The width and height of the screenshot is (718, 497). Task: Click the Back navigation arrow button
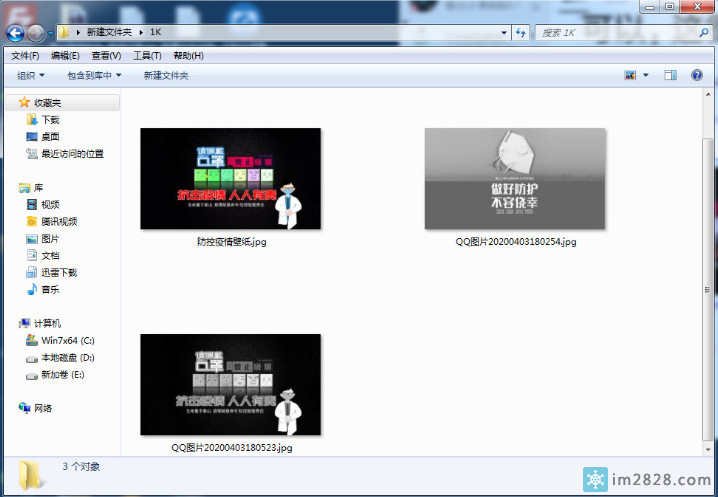point(17,33)
